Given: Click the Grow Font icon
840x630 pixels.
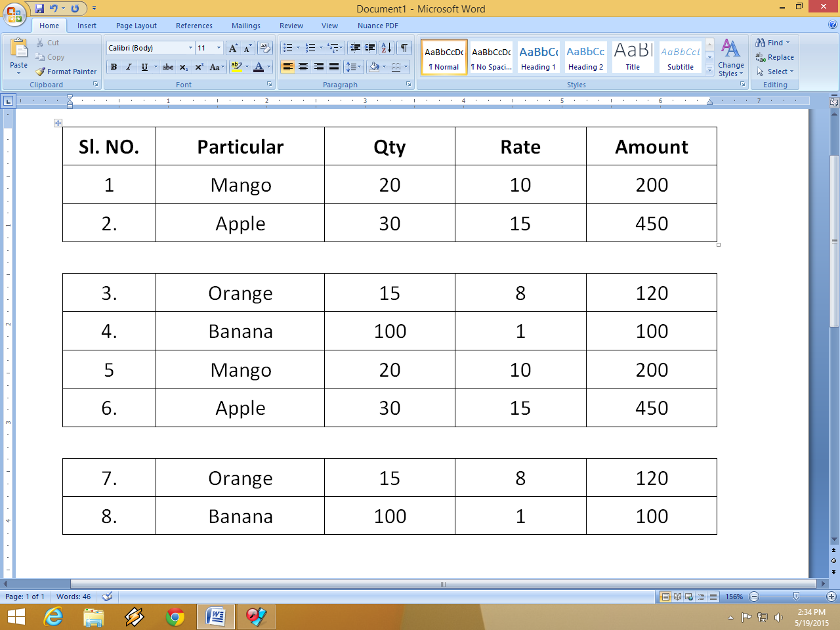Looking at the screenshot, I should click(x=232, y=47).
